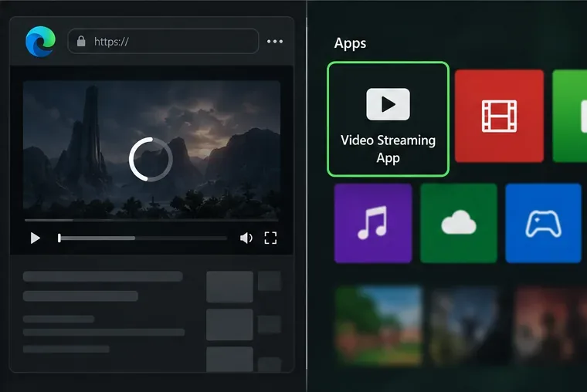Open the browser three-dots menu
The height and width of the screenshot is (392, 587).
coord(275,41)
